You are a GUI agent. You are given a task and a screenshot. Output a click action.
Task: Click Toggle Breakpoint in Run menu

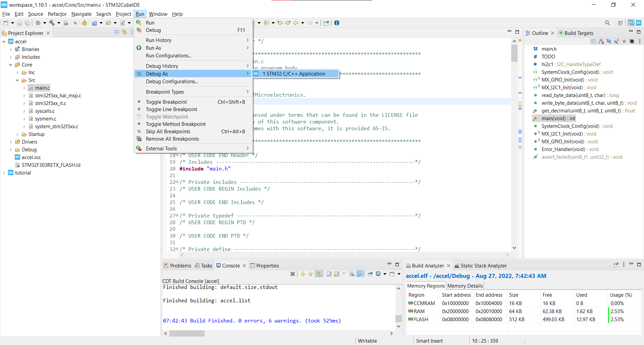(194, 102)
